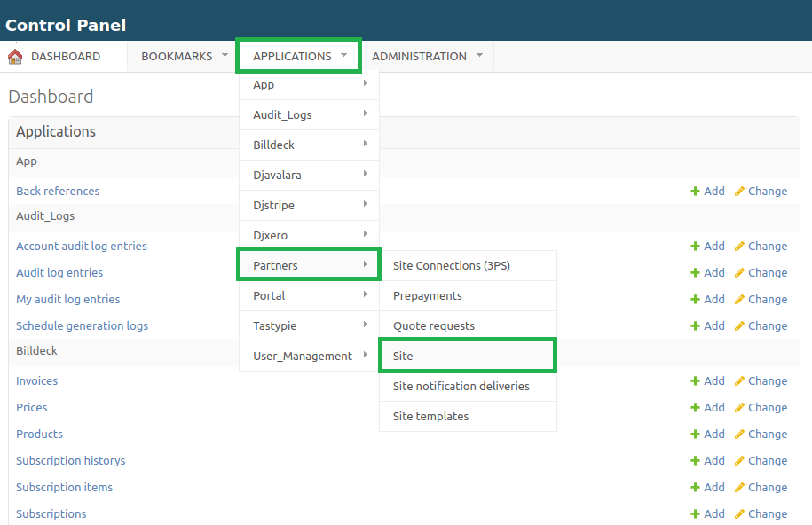Open the Audit log entries link
This screenshot has height=525, width=812.
(x=59, y=273)
